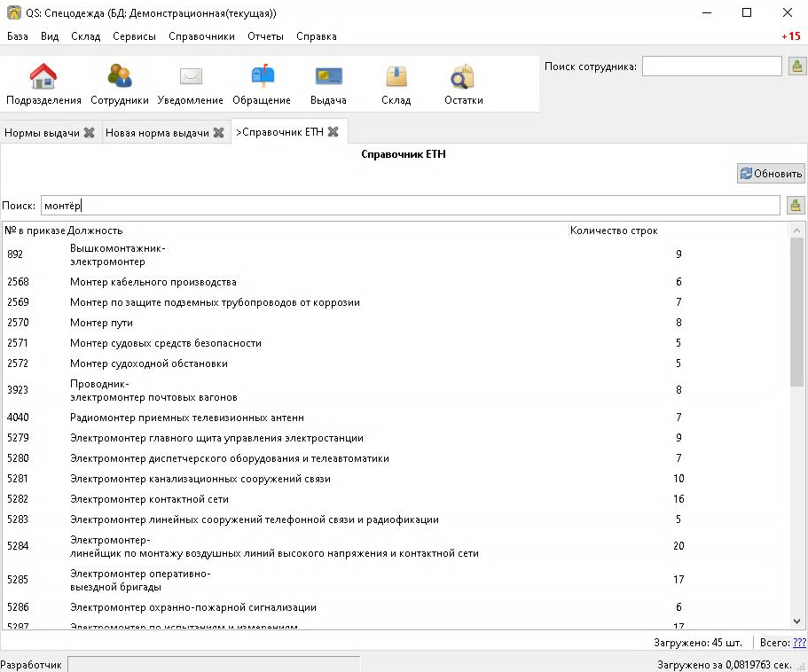This screenshot has height=672, width=808.
Task: Click the Уведомление envelope icon
Action: [x=190, y=84]
